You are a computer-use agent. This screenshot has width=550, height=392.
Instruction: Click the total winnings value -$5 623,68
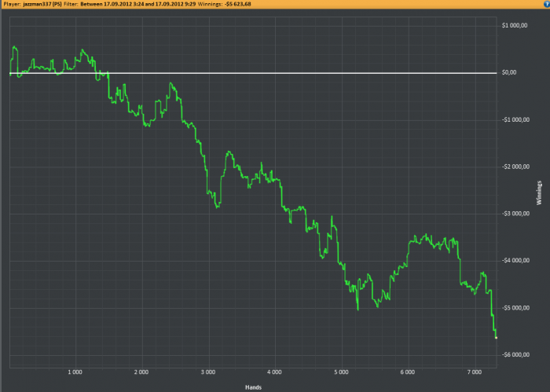pos(238,4)
